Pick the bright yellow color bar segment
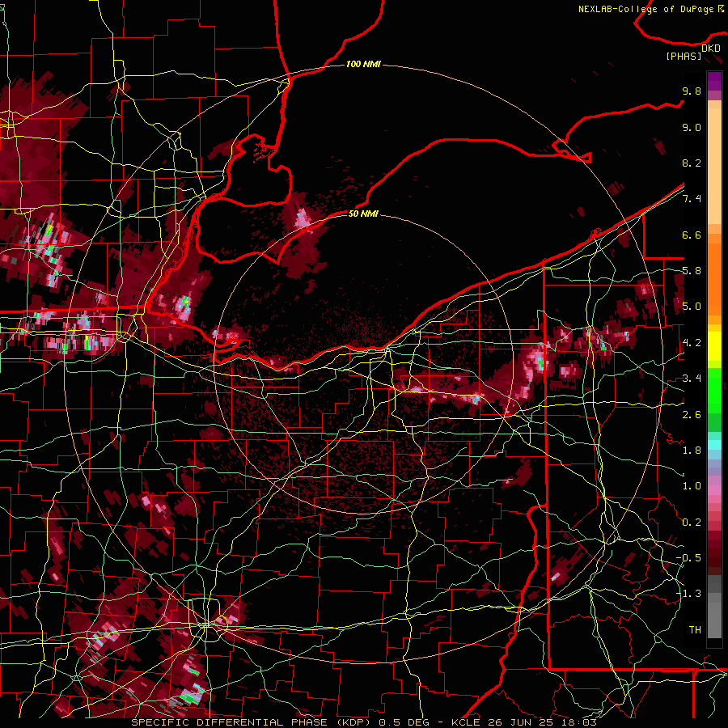 (x=714, y=346)
